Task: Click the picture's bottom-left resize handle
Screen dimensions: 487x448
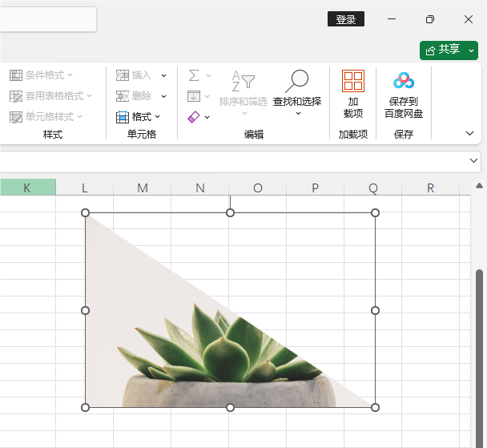Action: click(x=85, y=408)
